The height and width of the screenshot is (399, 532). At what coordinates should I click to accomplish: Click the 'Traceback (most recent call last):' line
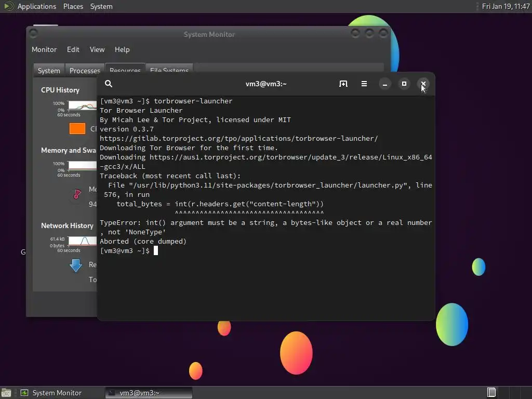170,176
